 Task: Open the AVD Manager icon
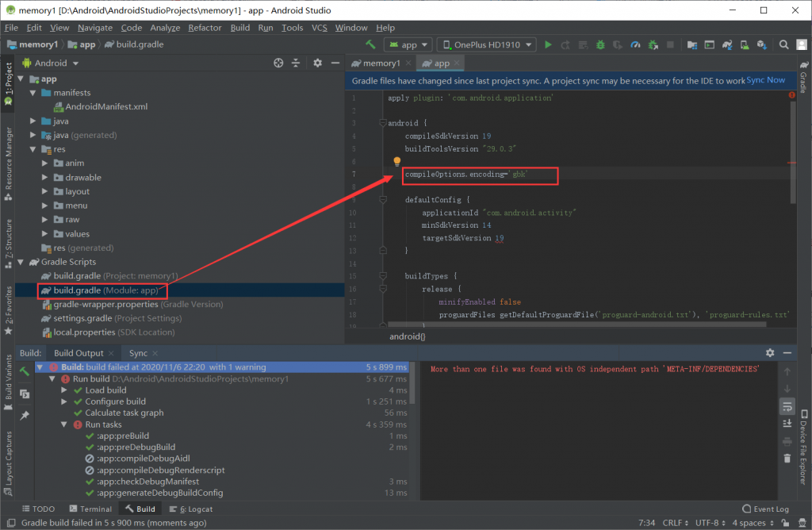click(x=744, y=45)
